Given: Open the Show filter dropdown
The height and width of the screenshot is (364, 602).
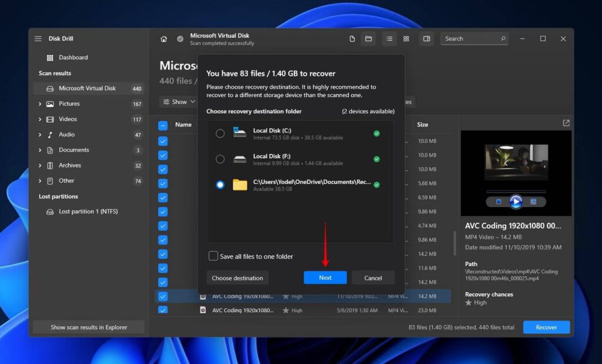Looking at the screenshot, I should (x=179, y=102).
